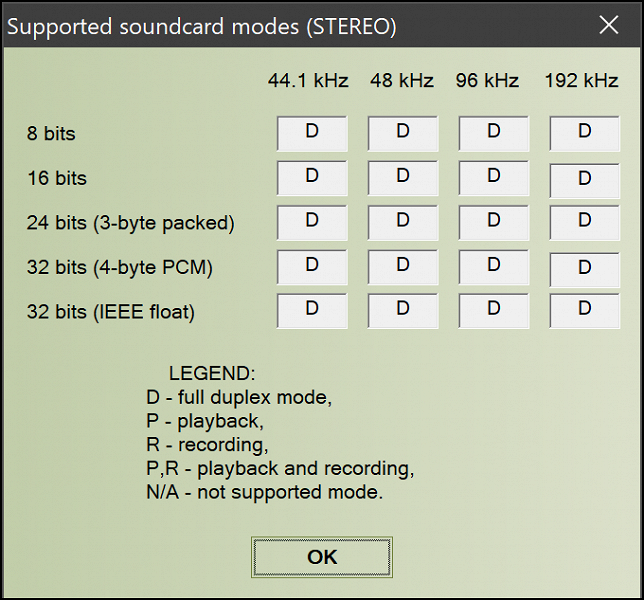Screen dimensions: 644x600
Task: Click the 16 bits 48 kHz mode box
Action: point(403,178)
